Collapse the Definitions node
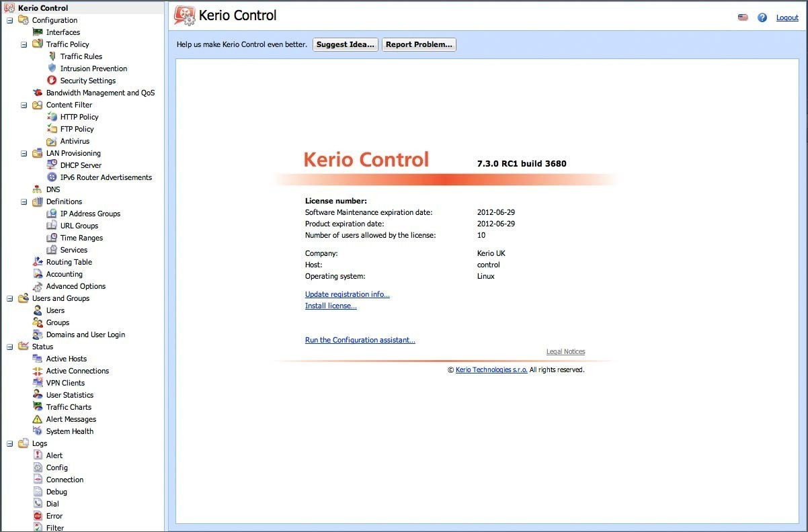Viewport: 808px width, 532px height. [24, 202]
